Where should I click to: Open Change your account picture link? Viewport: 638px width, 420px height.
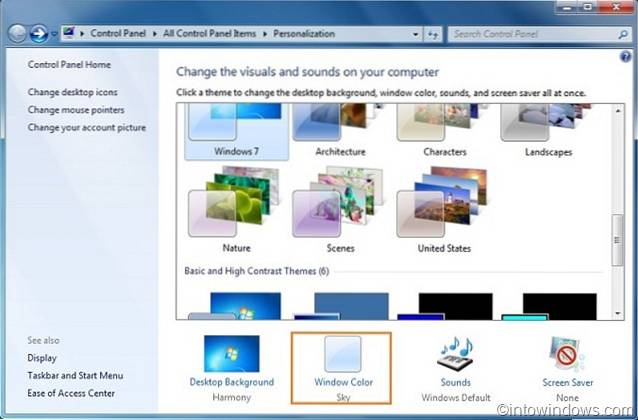[87, 128]
